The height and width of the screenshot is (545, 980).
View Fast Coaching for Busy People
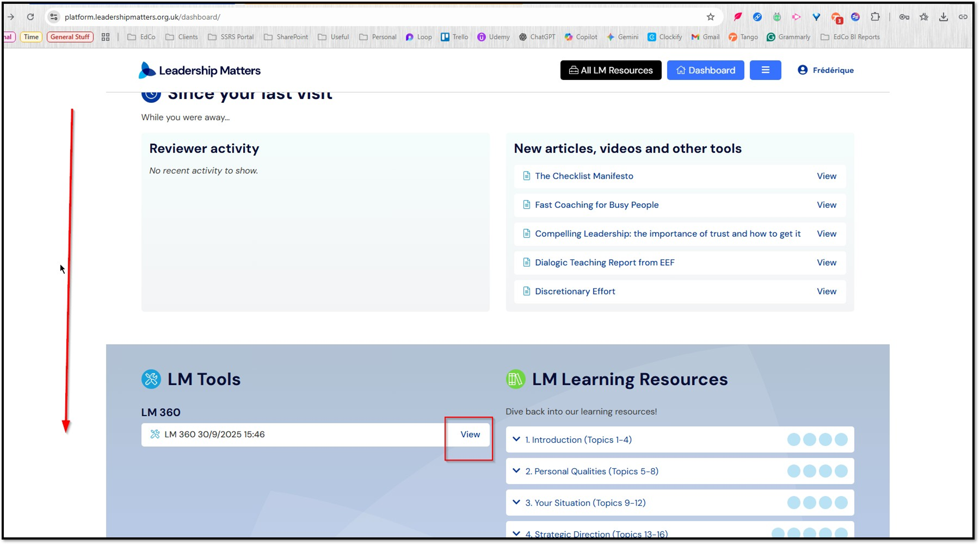click(827, 205)
